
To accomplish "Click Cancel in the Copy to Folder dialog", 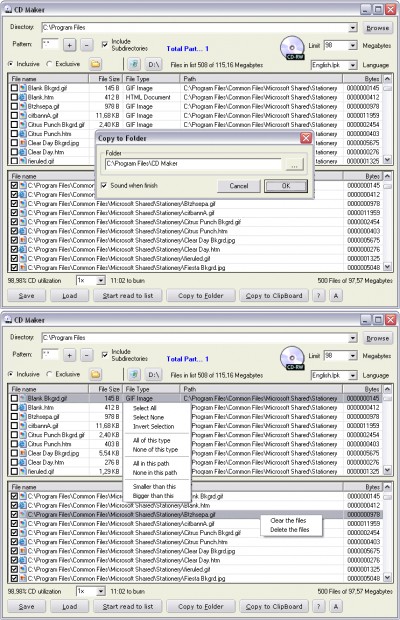I will (239, 186).
